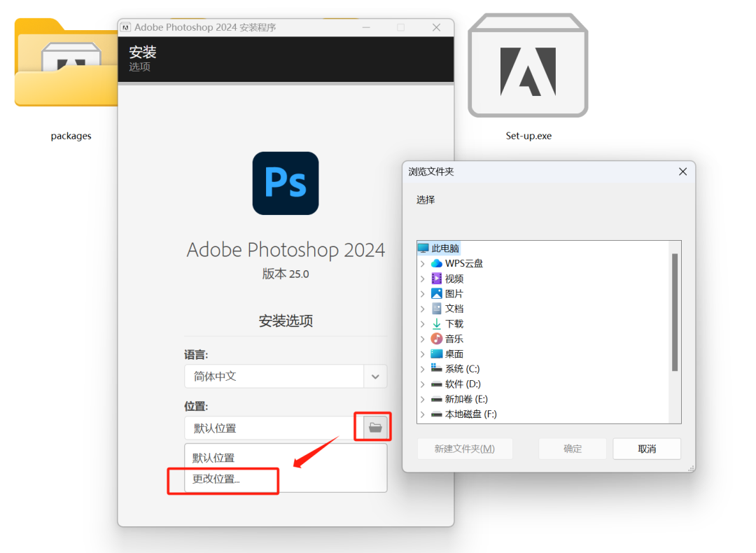Expand the 视频 tree node
The image size is (756, 553).
pos(422,279)
